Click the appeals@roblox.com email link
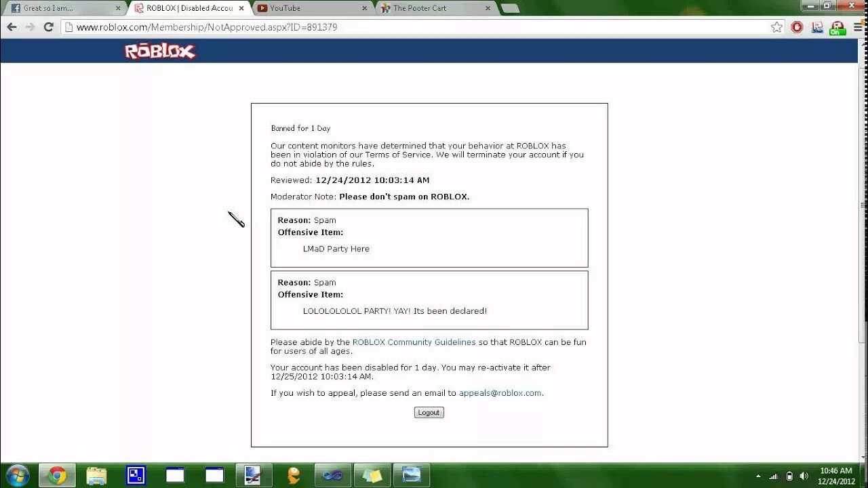The width and height of the screenshot is (868, 488). [x=500, y=393]
